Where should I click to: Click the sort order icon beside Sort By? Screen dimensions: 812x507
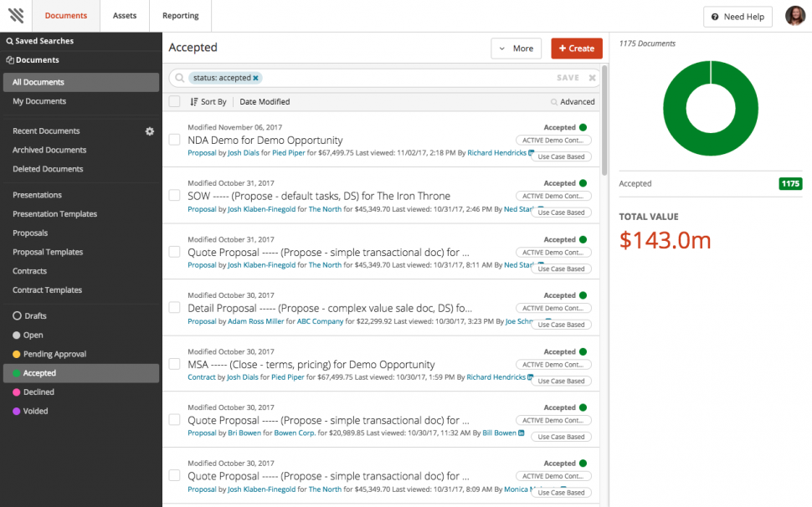(194, 102)
